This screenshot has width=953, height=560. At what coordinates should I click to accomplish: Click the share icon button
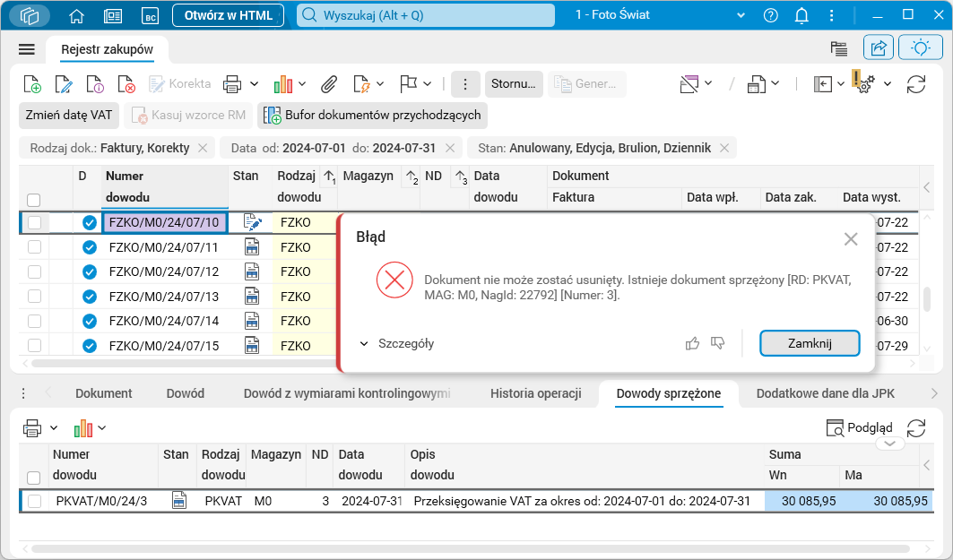point(879,48)
